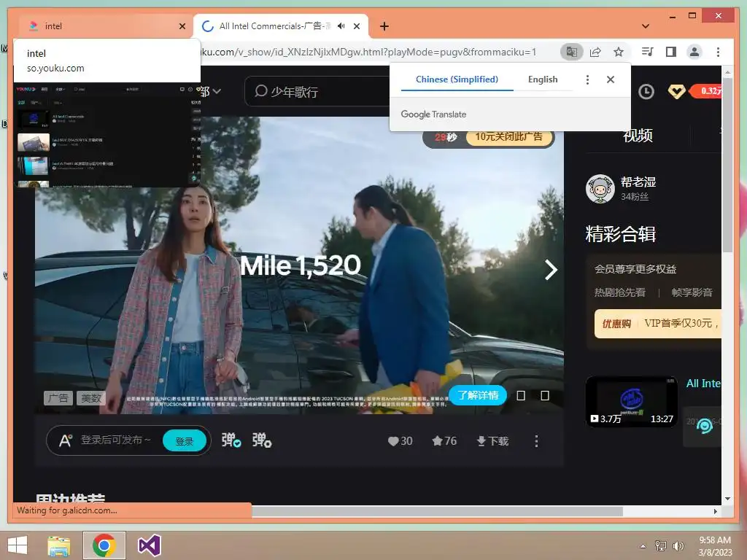The width and height of the screenshot is (747, 560).
Task: Click the danmaku font style A icon
Action: [x=65, y=440]
